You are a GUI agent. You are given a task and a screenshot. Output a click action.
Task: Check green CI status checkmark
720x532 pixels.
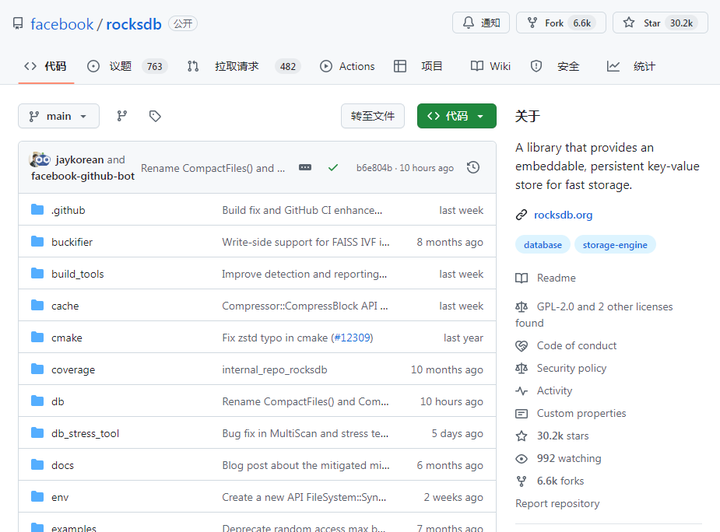pyautogui.click(x=333, y=168)
